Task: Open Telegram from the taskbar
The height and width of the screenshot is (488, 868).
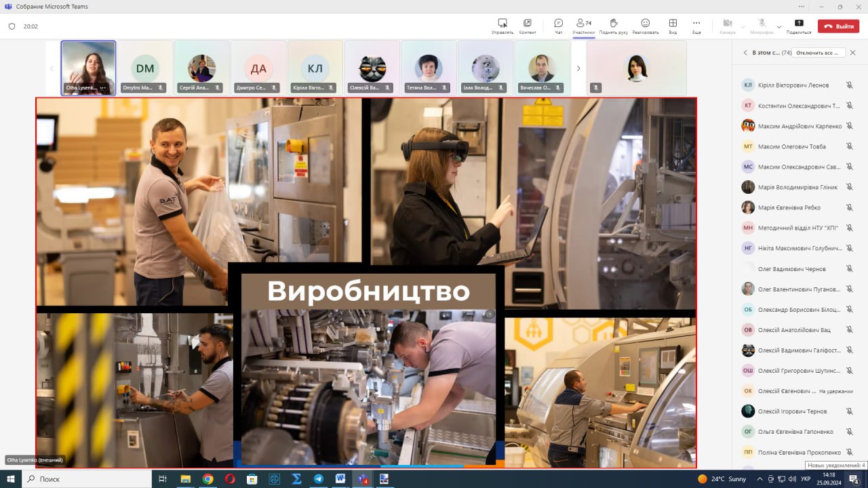Action: [318, 479]
